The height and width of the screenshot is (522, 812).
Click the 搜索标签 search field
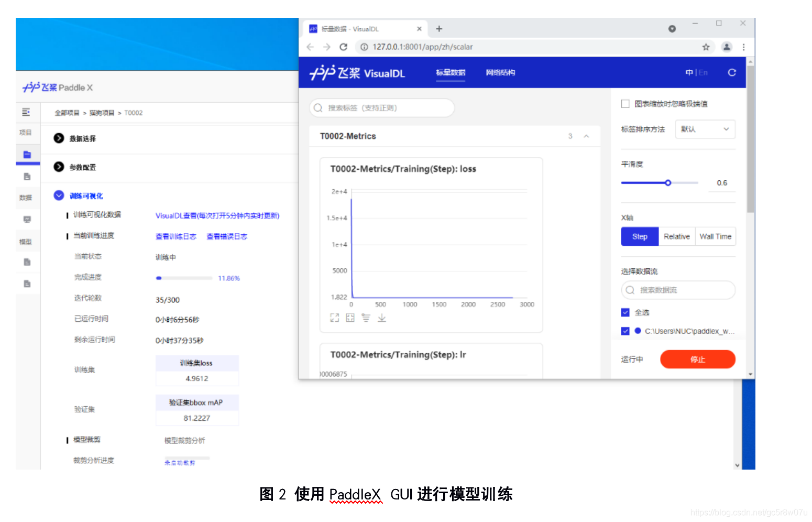click(382, 108)
